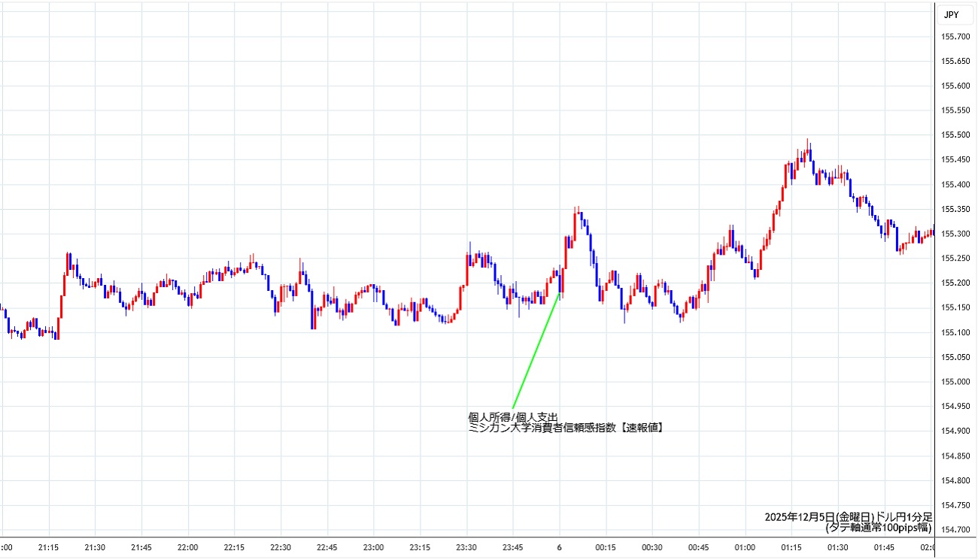Click the 00:30 time axis label
The image size is (978, 560).
pos(651,547)
